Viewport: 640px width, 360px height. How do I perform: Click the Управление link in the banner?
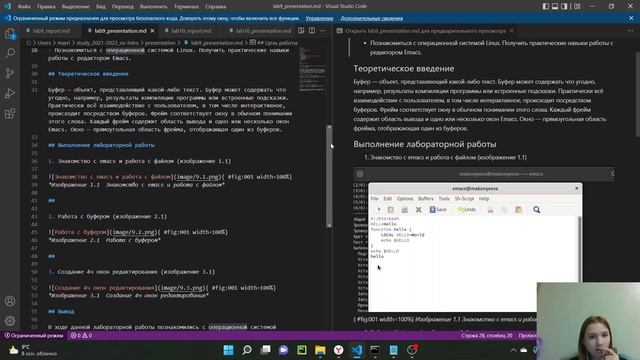click(319, 18)
